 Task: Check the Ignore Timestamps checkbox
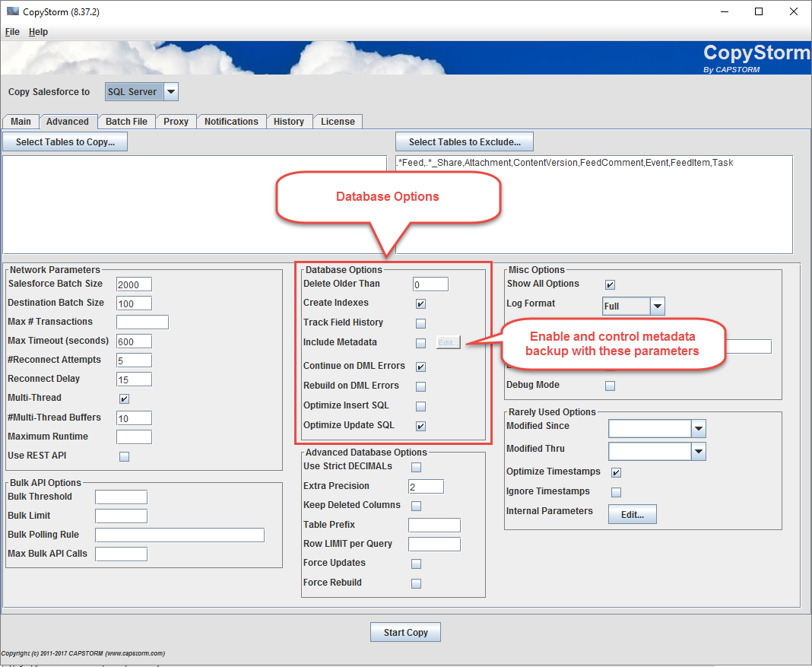coord(617,493)
